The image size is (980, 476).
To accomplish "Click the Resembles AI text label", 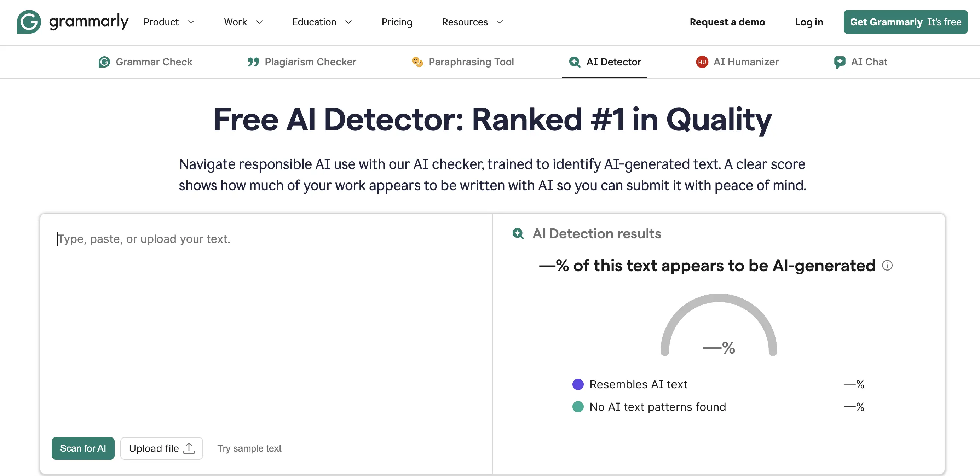I will [x=638, y=384].
